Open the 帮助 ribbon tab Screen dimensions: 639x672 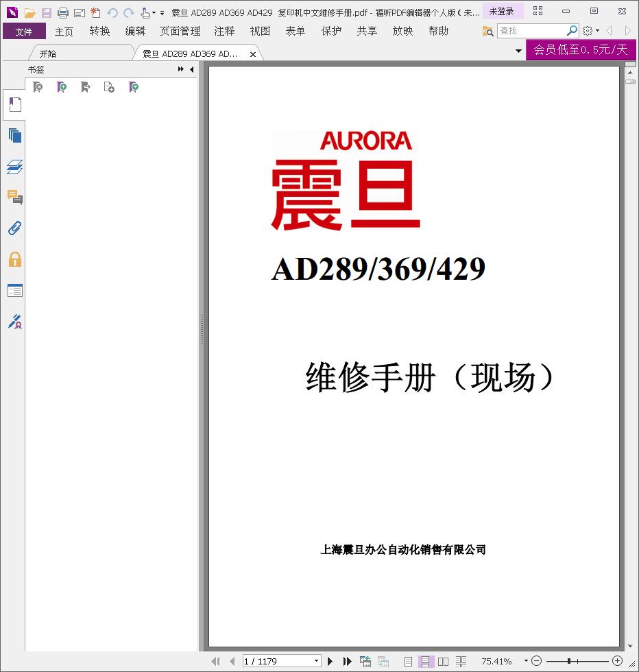click(x=438, y=32)
